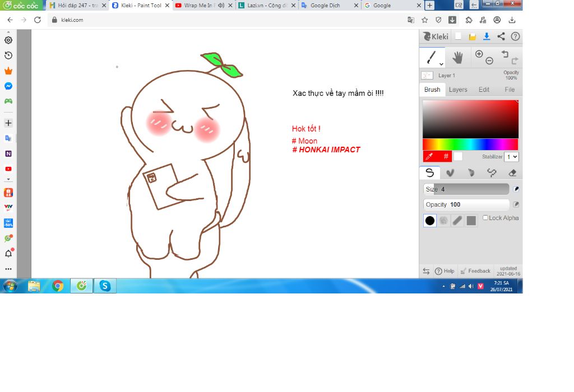The width and height of the screenshot is (574, 392).
Task: Zoom out with minus magnifier
Action: (x=489, y=61)
